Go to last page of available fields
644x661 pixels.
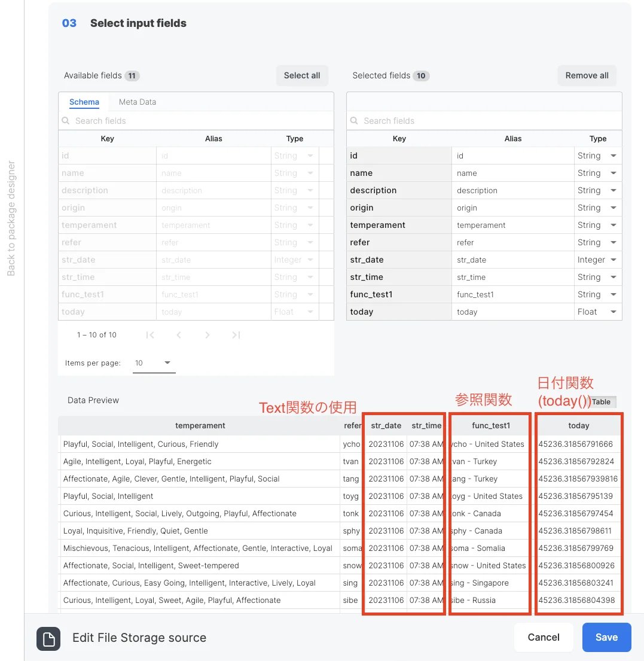236,335
